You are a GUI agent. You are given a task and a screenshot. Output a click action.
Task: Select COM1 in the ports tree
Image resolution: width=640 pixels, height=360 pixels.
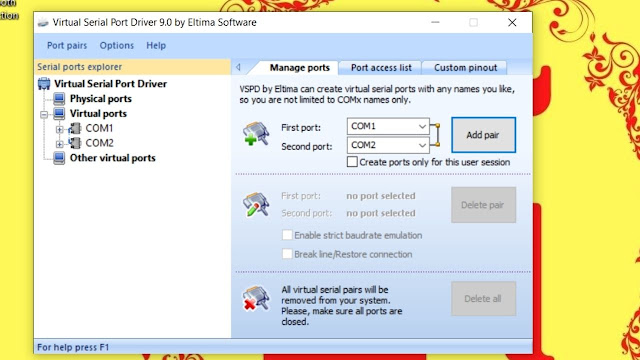tap(99, 129)
